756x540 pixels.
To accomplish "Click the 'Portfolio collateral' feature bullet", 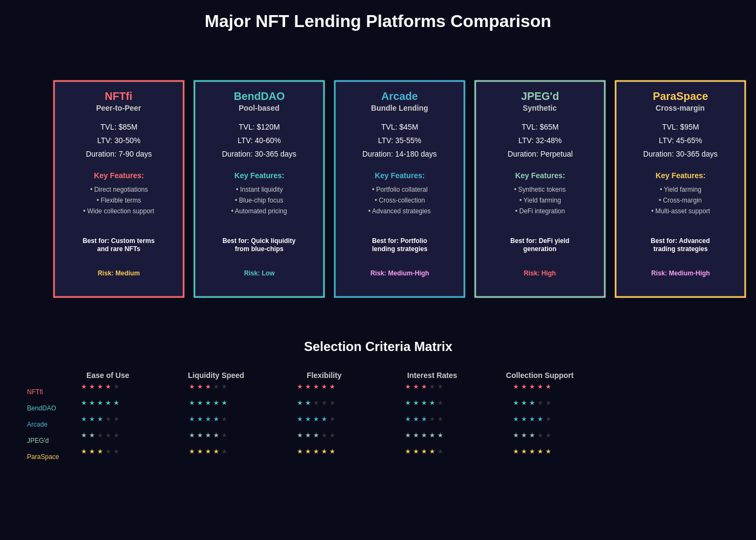I will coord(400,190).
